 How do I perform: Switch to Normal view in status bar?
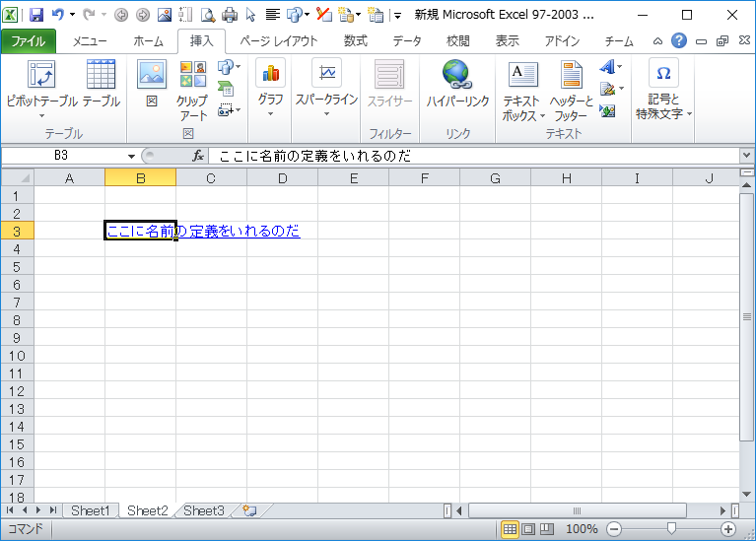pyautogui.click(x=510, y=529)
